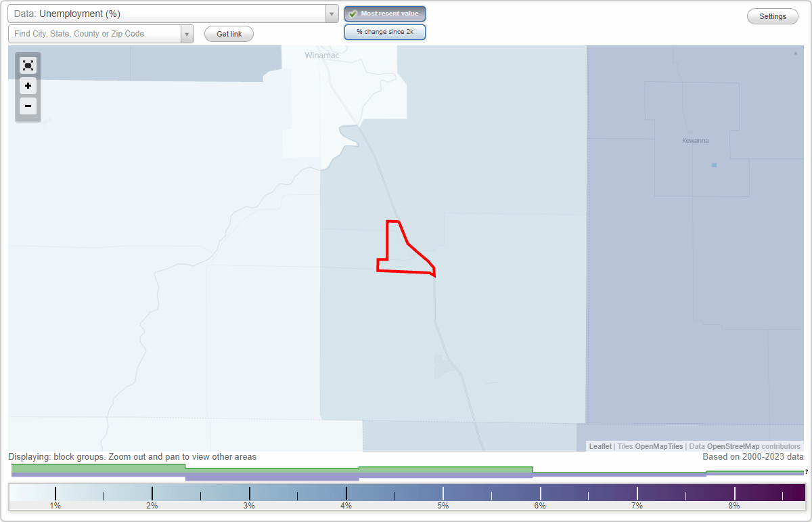Click the 5% mark on the color scale

pos(443,492)
